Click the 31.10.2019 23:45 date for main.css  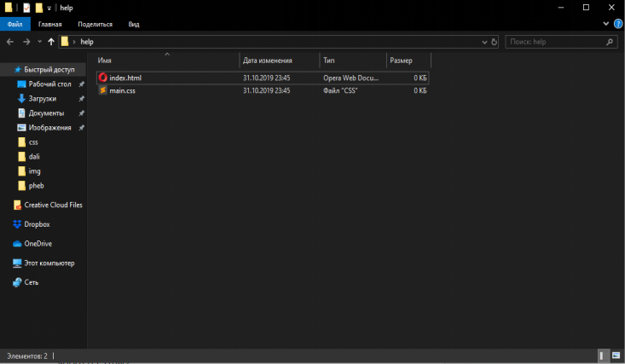pos(267,90)
